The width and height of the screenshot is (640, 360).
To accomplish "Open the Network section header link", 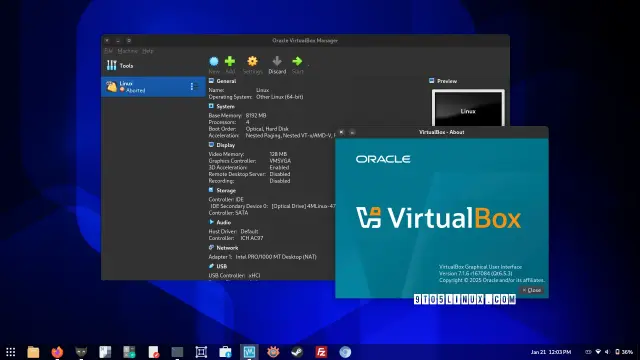I will point(227,248).
